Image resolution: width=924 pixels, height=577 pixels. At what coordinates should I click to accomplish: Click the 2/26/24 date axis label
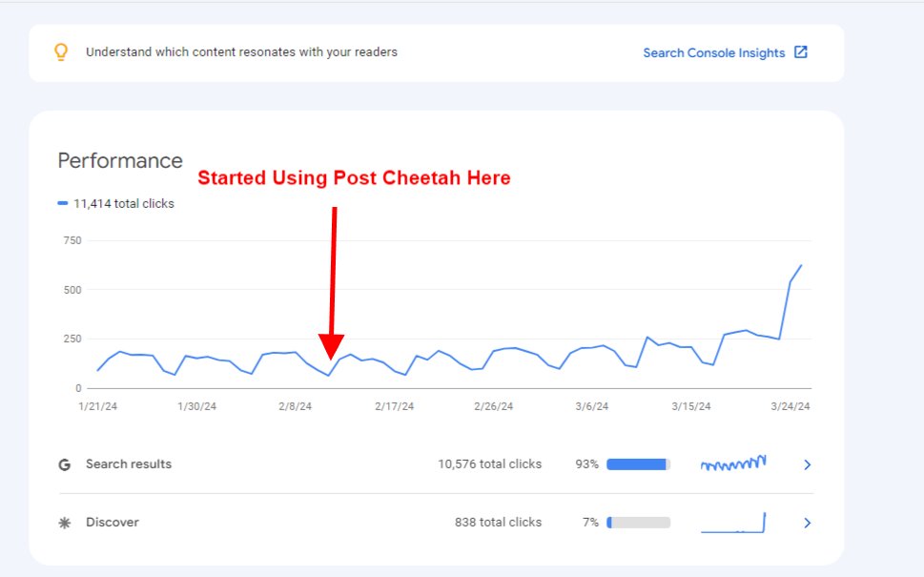493,406
